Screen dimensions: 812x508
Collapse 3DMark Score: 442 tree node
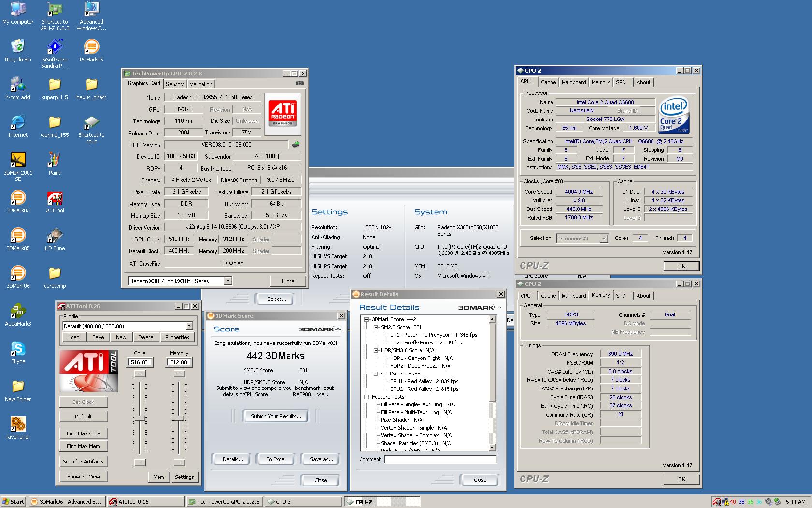point(367,319)
